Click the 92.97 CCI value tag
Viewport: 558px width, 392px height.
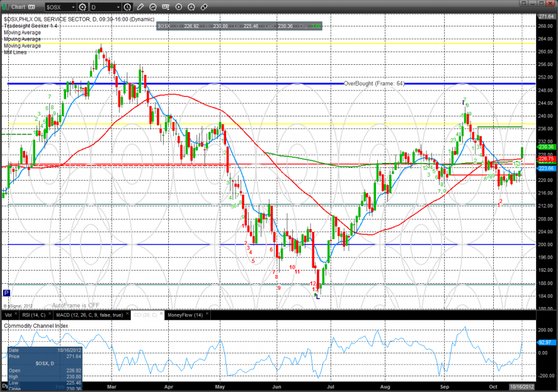coord(546,342)
